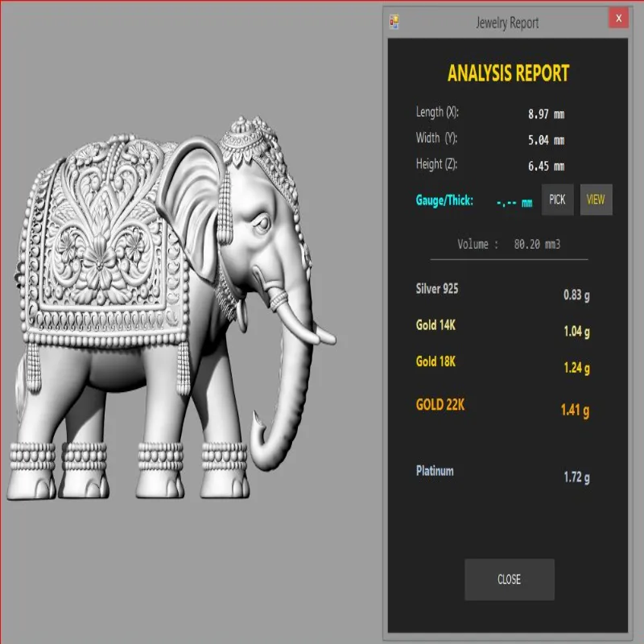The image size is (644, 644).
Task: Click the PICK gauge button
Action: click(x=557, y=200)
